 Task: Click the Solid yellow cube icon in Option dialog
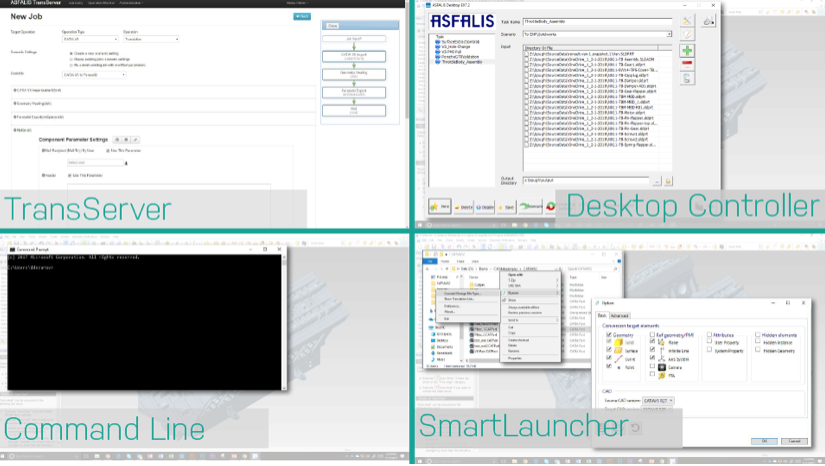(618, 342)
